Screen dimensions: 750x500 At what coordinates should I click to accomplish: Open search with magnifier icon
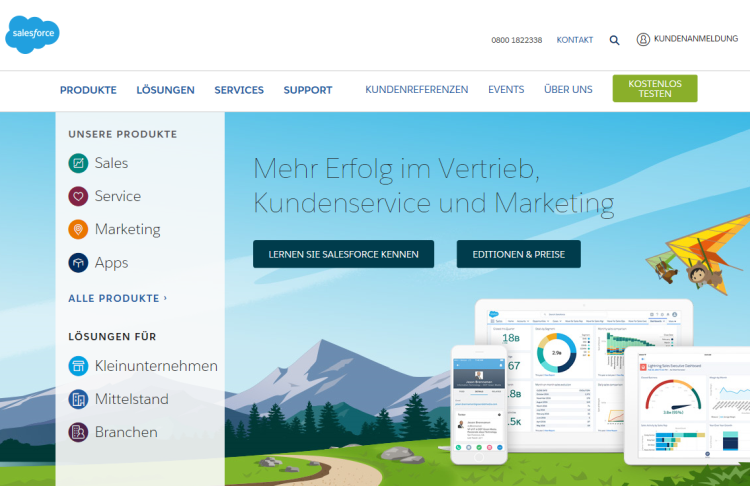[x=614, y=40]
